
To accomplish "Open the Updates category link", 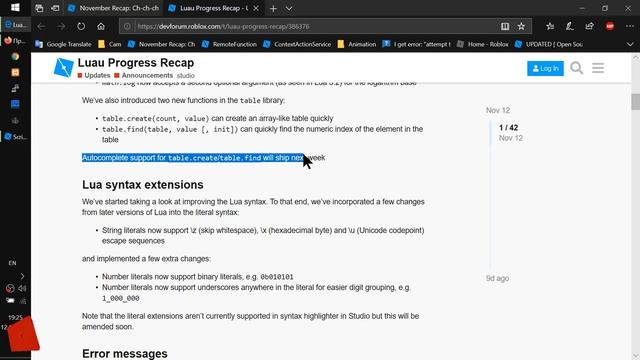I will pyautogui.click(x=94, y=76).
